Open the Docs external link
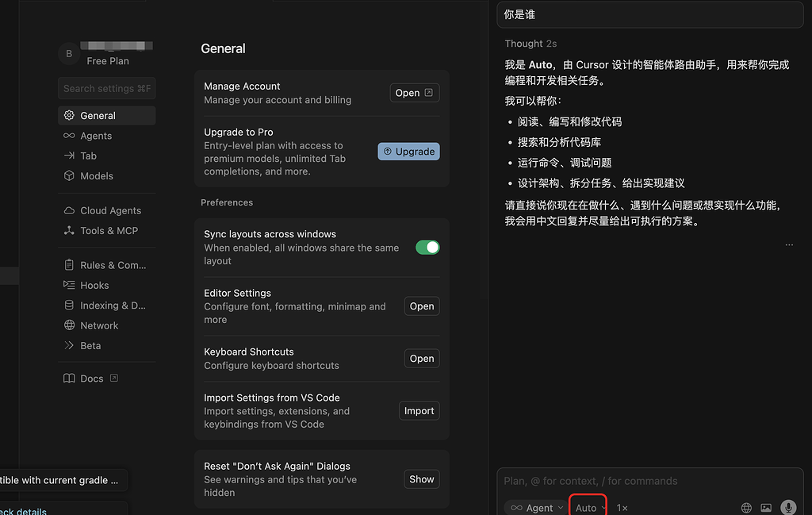This screenshot has height=515, width=812. (x=91, y=379)
